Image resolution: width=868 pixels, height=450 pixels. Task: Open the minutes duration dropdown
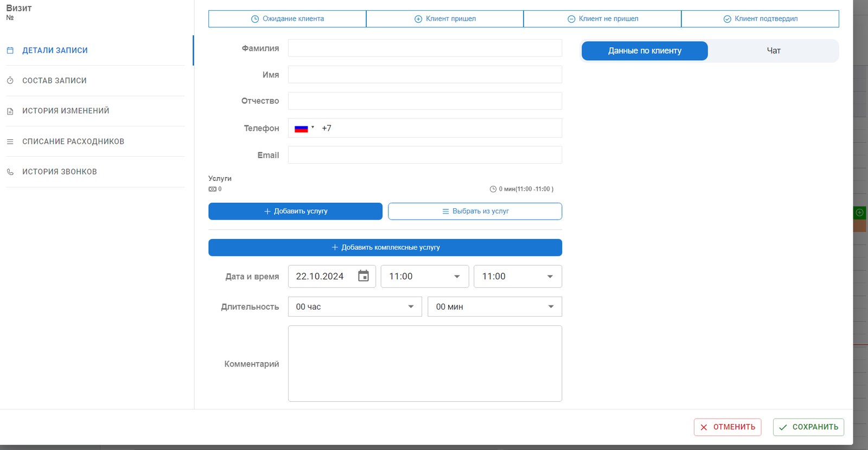pyautogui.click(x=495, y=307)
